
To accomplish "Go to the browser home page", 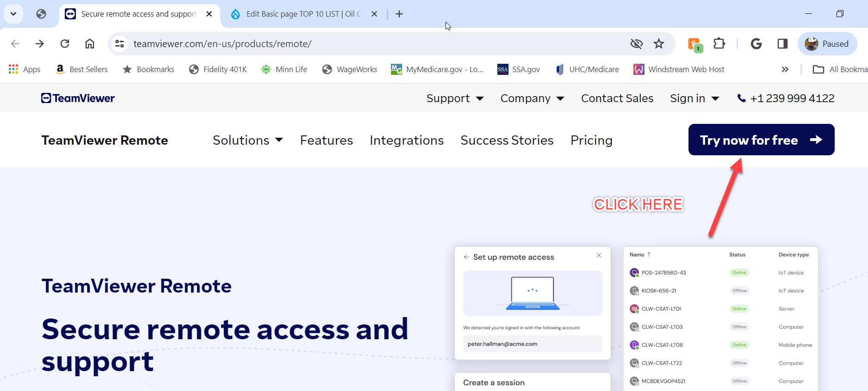I will tap(90, 44).
